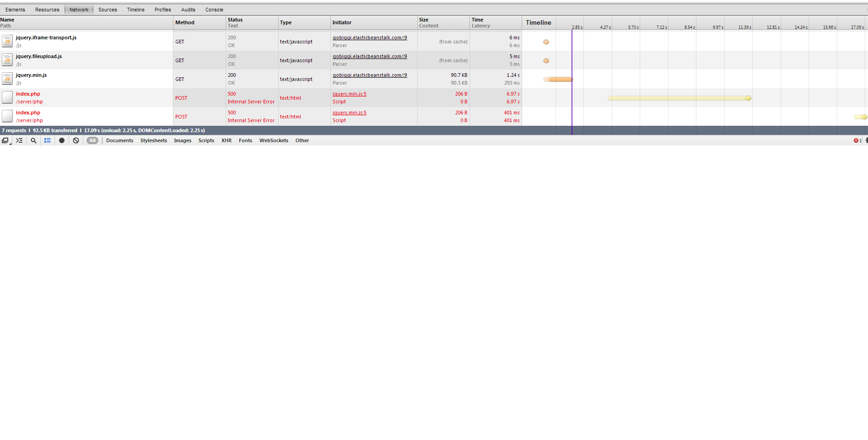868x440 pixels.
Task: Click the long yellow timeline bar for index.php
Action: 679,98
